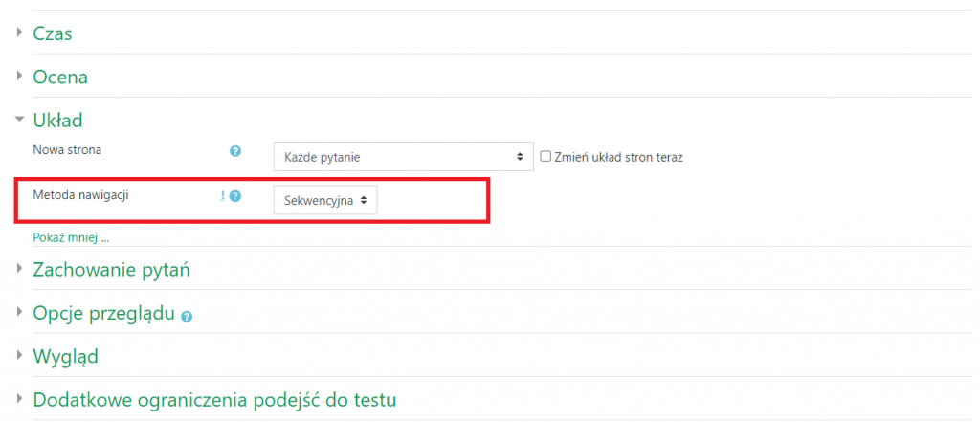This screenshot has height=422, width=980.
Task: Expand Wygląd using its triangle arrow
Action: coord(20,355)
